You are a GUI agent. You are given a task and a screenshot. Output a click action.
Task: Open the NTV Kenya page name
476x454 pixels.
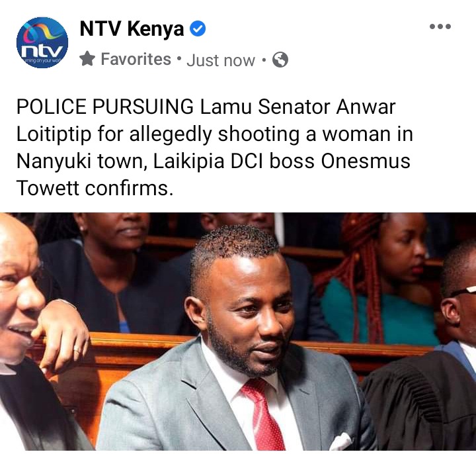pos(132,29)
